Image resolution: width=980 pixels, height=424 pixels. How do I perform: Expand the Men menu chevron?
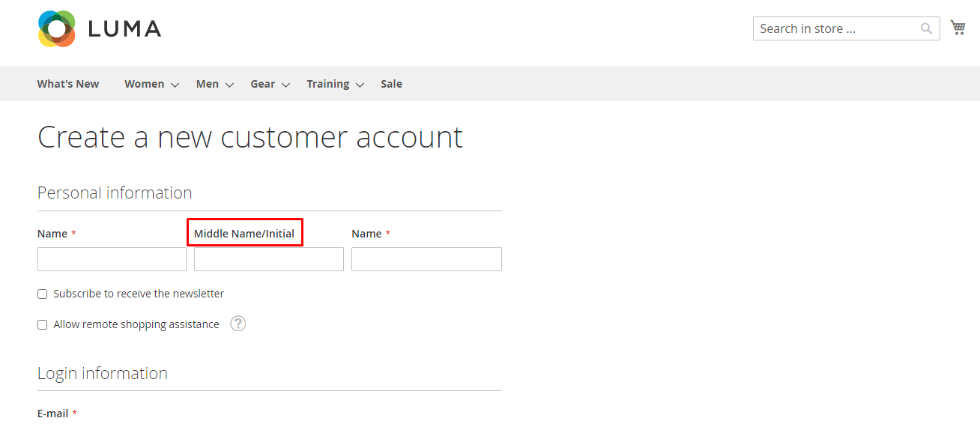(x=229, y=85)
